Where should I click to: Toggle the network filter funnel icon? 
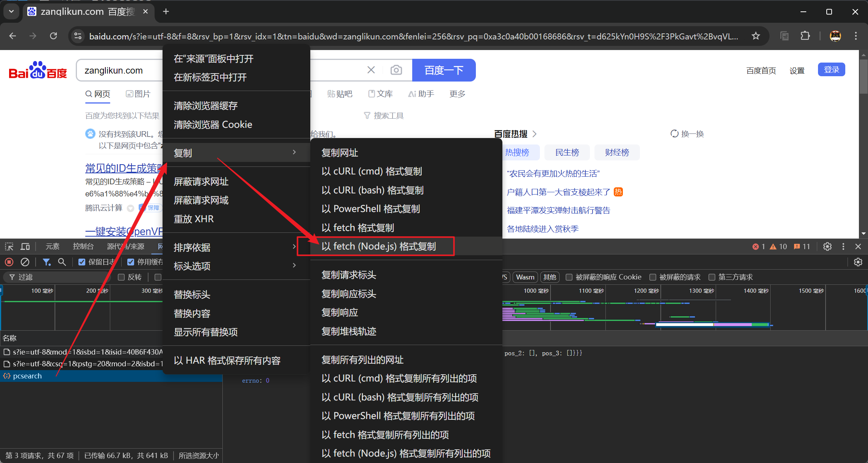(47, 262)
